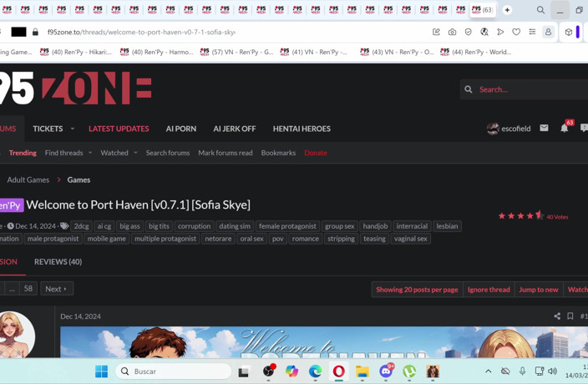Go to Games breadcrumb

tap(79, 179)
